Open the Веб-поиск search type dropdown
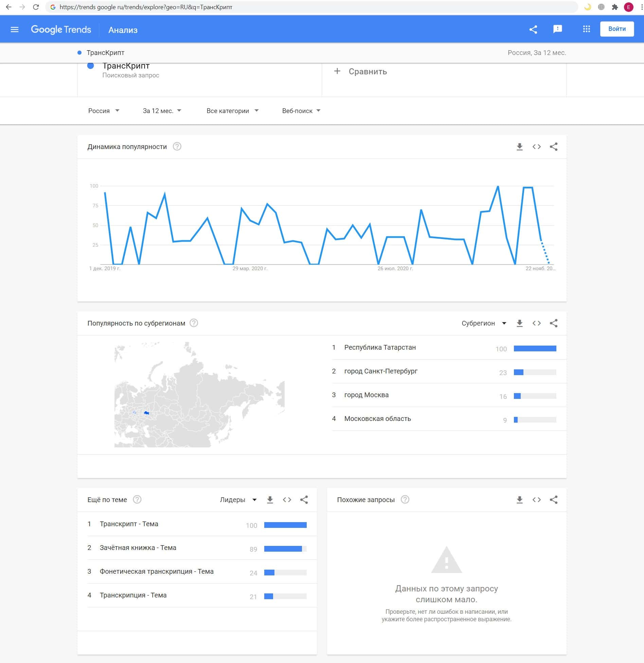Image resolution: width=644 pixels, height=663 pixels. (301, 111)
